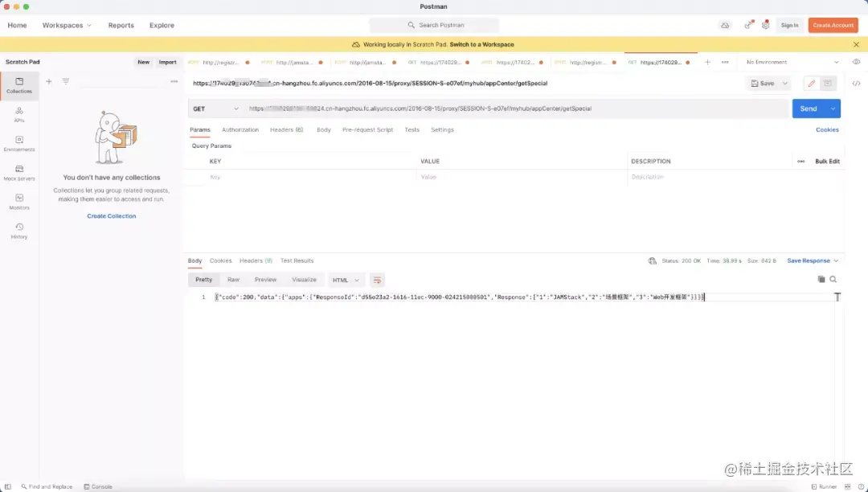Show response Headers (9) tab

click(x=256, y=260)
